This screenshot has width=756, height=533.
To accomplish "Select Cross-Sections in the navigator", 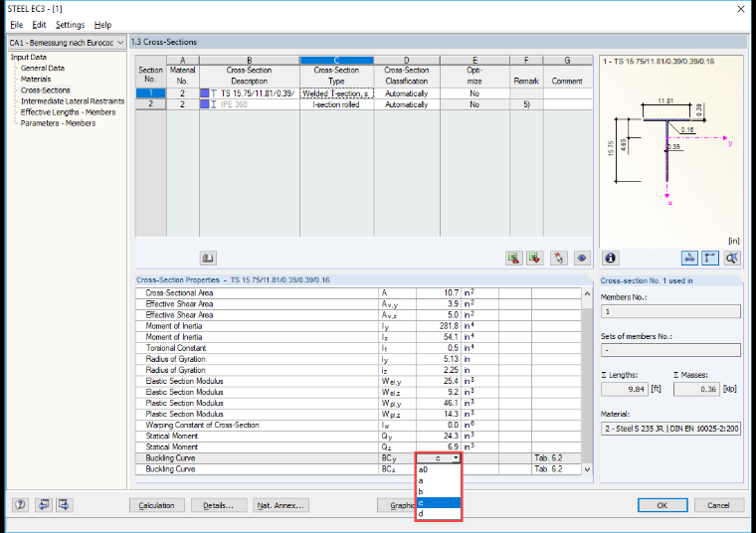I will (46, 90).
